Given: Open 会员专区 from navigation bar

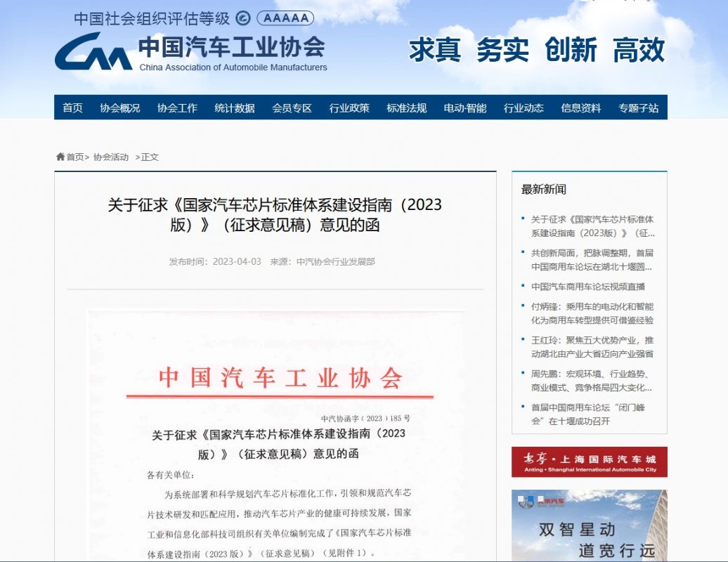Looking at the screenshot, I should coord(292,107).
